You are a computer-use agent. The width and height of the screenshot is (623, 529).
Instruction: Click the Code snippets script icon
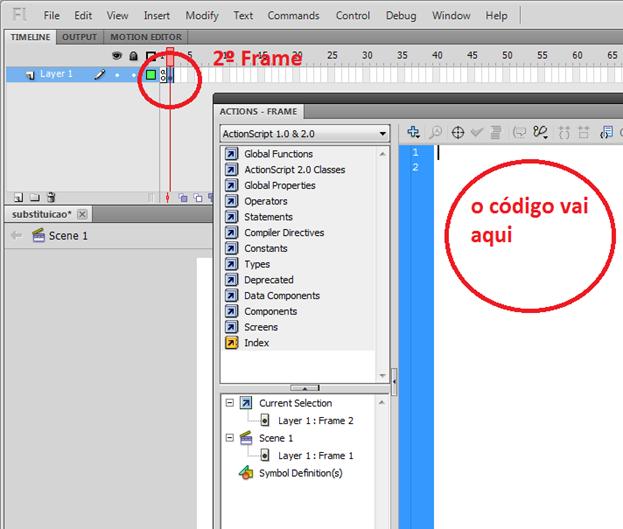pos(606,132)
